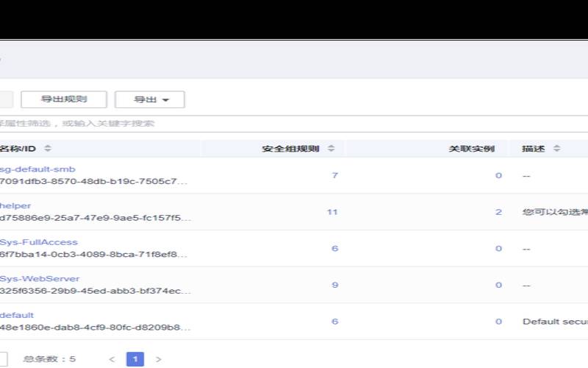The image size is (588, 368).
Task: Open the Sys-FullAccess security group
Action: pos(38,242)
